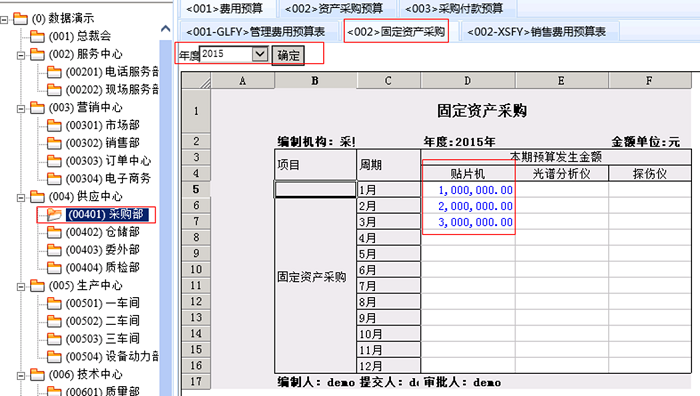Click the 本期预算发生金额 header cell
The width and height of the screenshot is (700, 396).
(556, 157)
